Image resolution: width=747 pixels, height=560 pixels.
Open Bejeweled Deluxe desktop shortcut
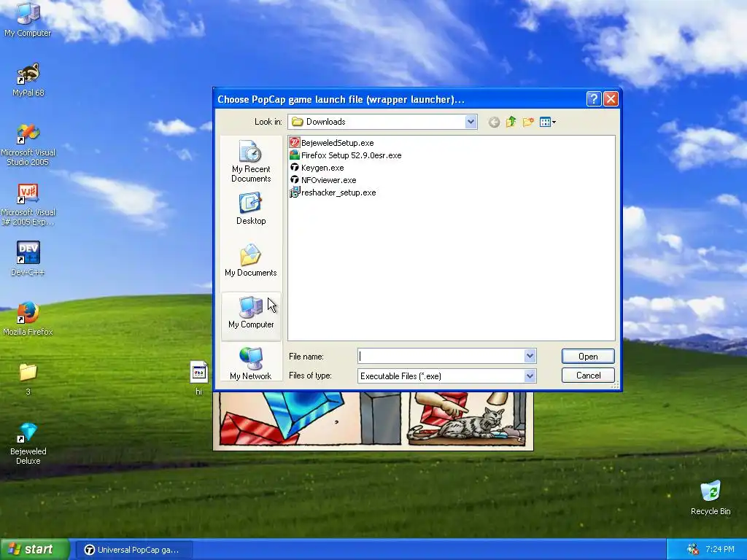(x=28, y=443)
